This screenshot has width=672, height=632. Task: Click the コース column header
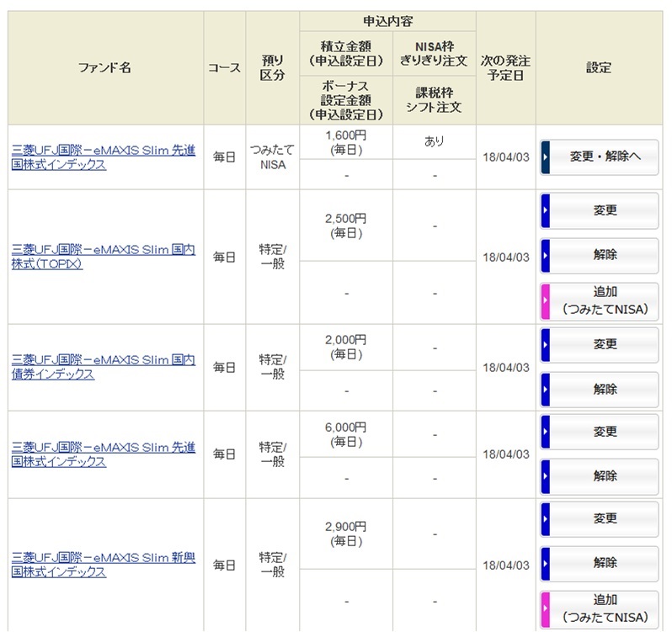pos(225,67)
